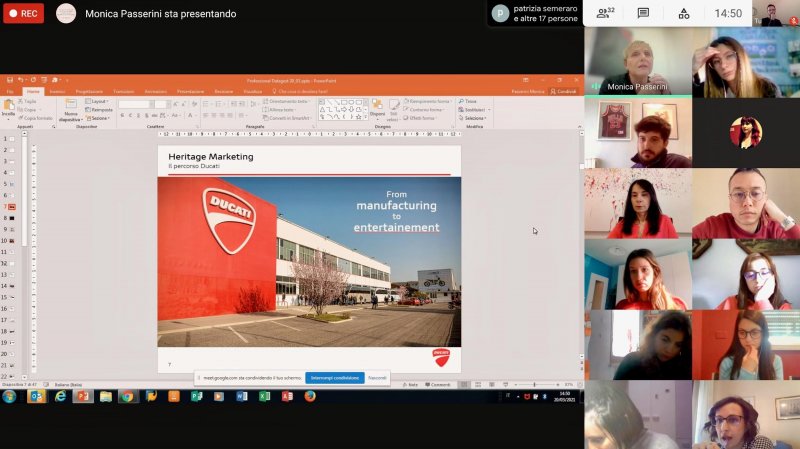Click the zoom in plus button
This screenshot has height=449, width=800.
[x=559, y=385]
